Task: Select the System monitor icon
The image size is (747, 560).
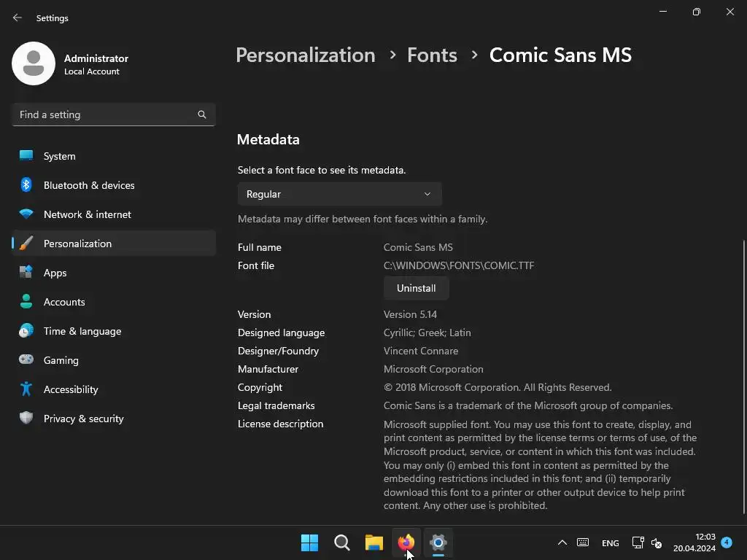Action: click(x=26, y=156)
